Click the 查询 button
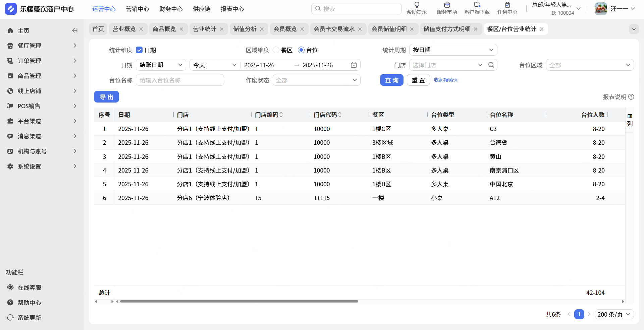This screenshot has width=644, height=330. [391, 80]
